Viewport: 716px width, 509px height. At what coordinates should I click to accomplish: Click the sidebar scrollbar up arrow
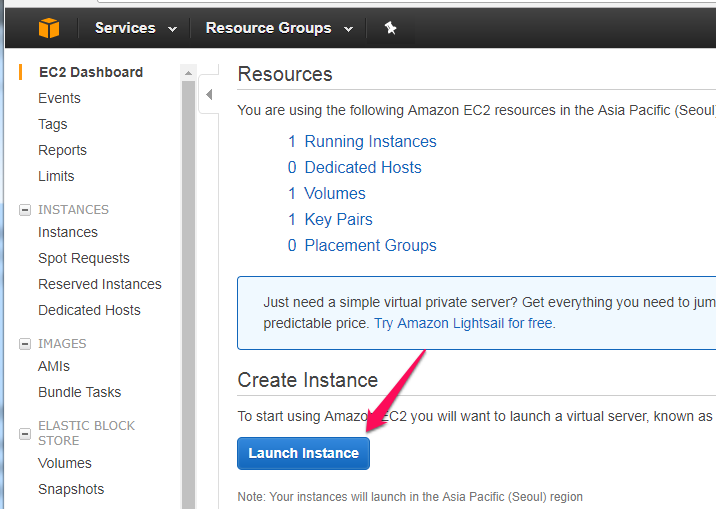(x=189, y=73)
